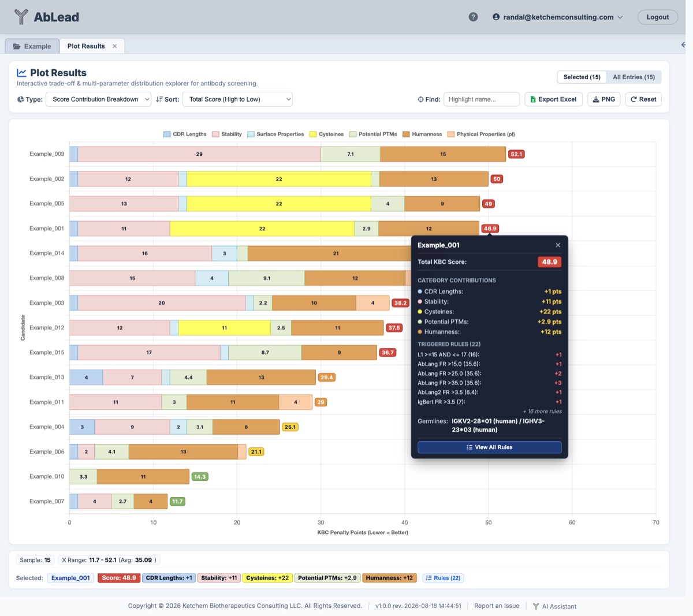Switch to the Example tab
693x616 pixels.
pos(32,46)
